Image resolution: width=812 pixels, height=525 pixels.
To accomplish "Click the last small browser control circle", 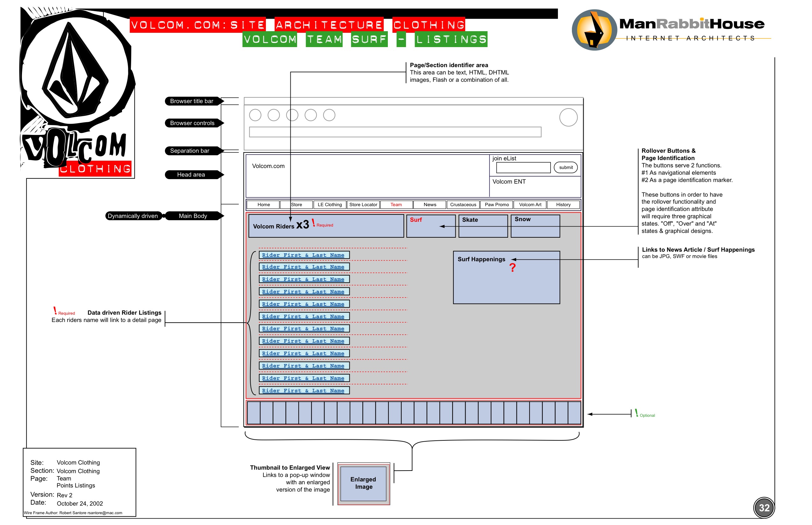I will [329, 115].
